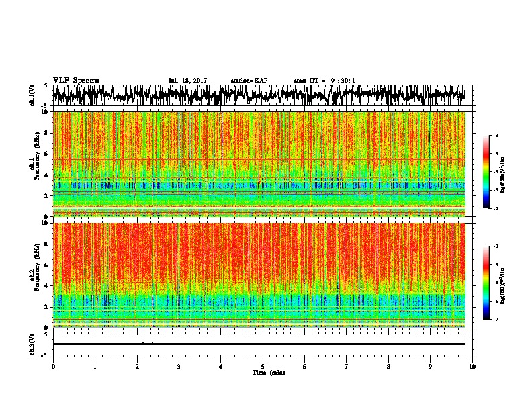Viewport: 532px width, 411px height.
Task: Click the flat black ch.3 signal trace
Action: pyautogui.click(x=259, y=344)
